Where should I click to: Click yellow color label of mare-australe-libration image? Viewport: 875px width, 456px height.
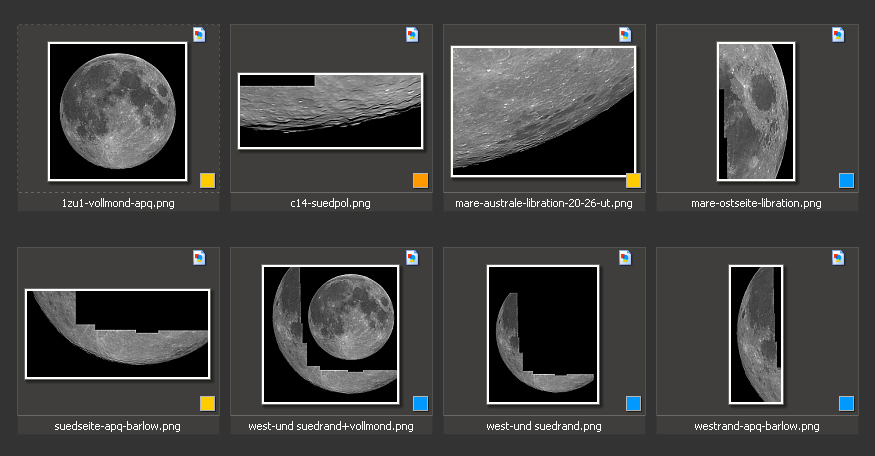pyautogui.click(x=633, y=181)
